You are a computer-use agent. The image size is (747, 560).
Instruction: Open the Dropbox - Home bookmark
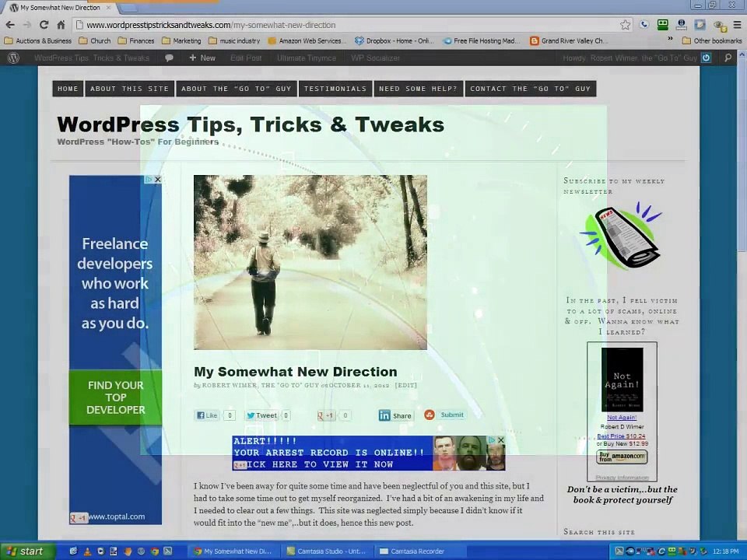(x=395, y=41)
